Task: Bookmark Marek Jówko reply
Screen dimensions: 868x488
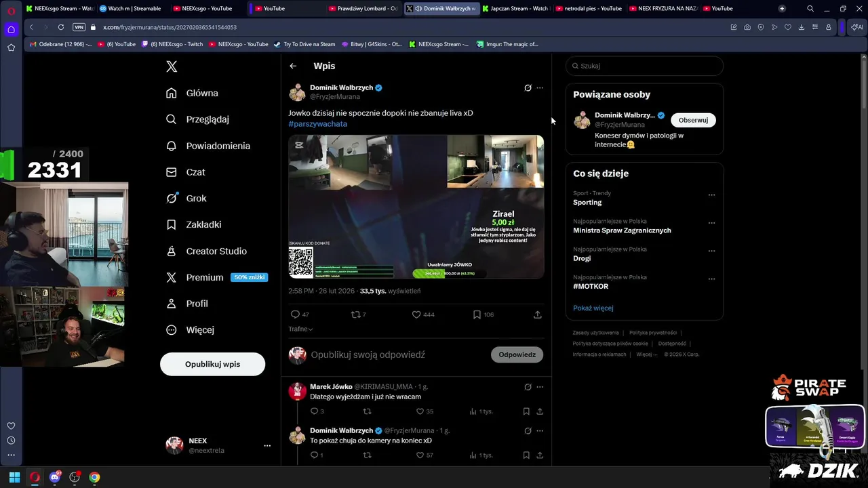Action: point(526,411)
